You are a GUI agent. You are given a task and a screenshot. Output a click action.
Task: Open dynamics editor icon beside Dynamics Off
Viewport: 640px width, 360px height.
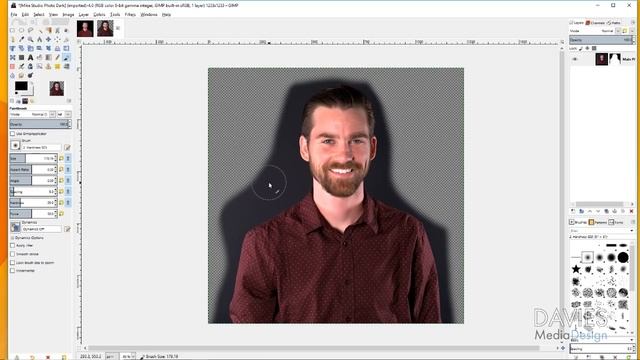[67, 229]
